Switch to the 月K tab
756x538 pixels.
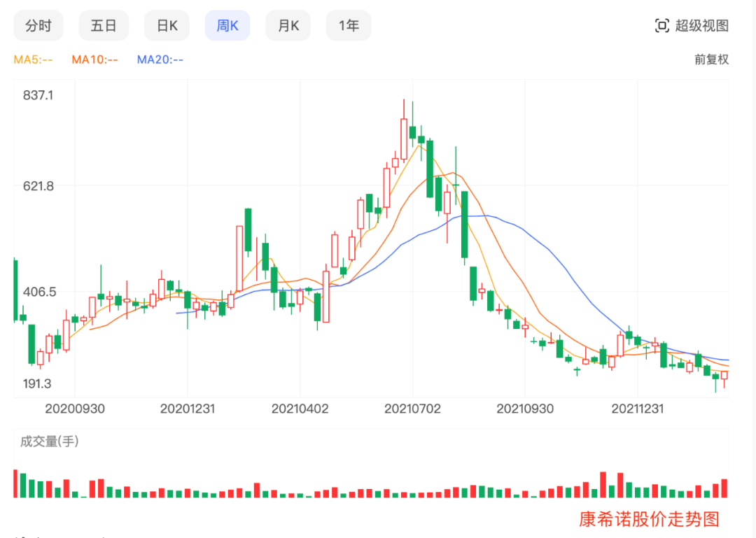288,26
